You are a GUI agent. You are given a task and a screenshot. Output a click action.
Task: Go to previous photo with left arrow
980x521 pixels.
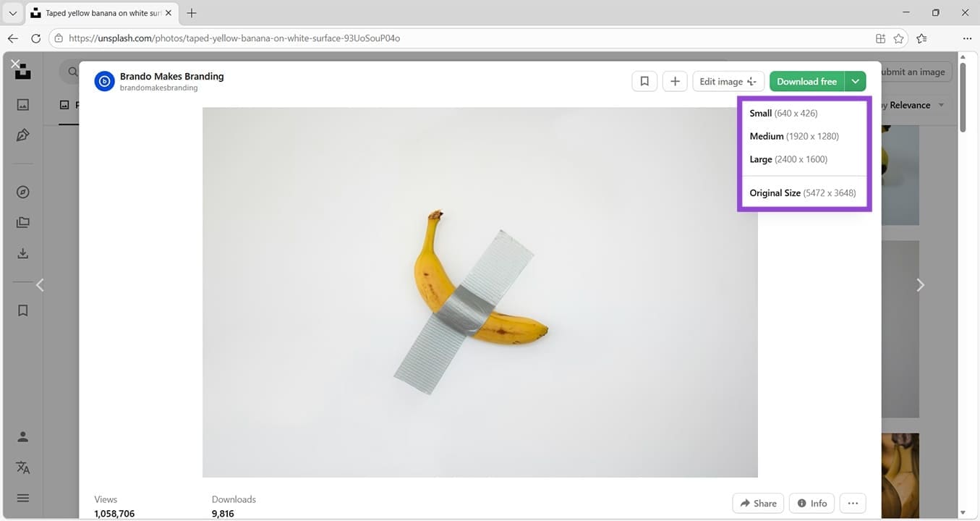pos(41,285)
